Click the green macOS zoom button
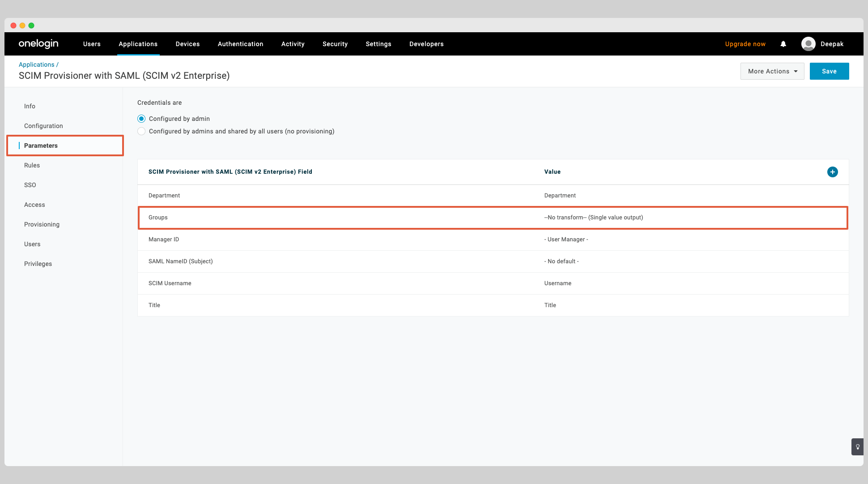 coord(30,25)
